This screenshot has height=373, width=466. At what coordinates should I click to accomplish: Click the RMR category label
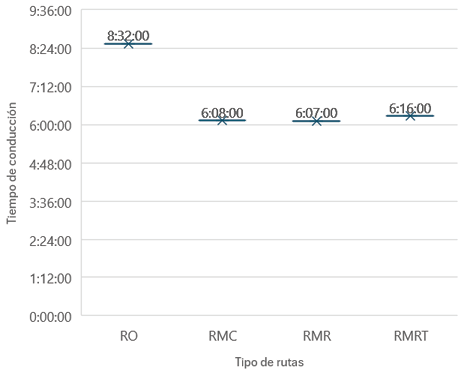pos(317,336)
